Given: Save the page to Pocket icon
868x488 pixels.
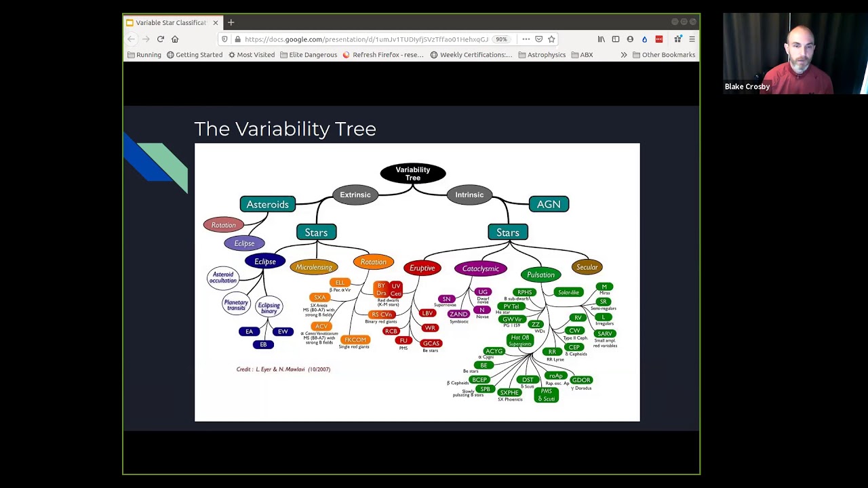Looking at the screenshot, I should pos(539,39).
